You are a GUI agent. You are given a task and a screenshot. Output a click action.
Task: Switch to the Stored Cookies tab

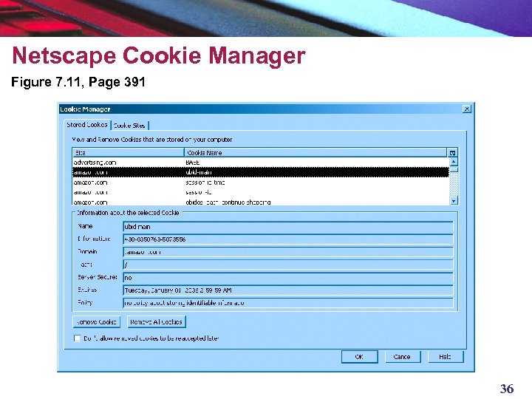(87, 125)
